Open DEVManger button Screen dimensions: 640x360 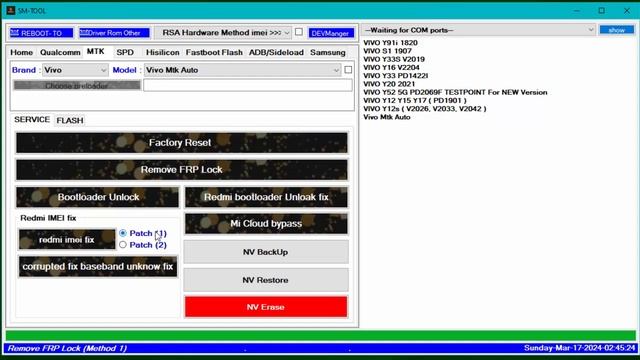point(331,33)
